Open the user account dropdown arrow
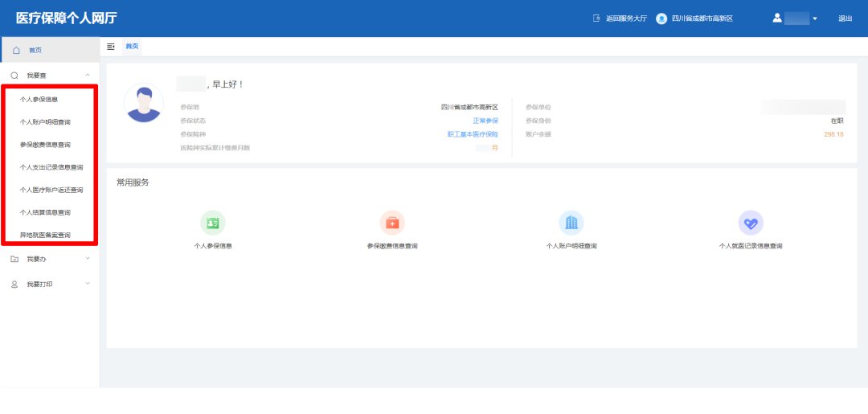This screenshot has height=414, width=868. [815, 18]
